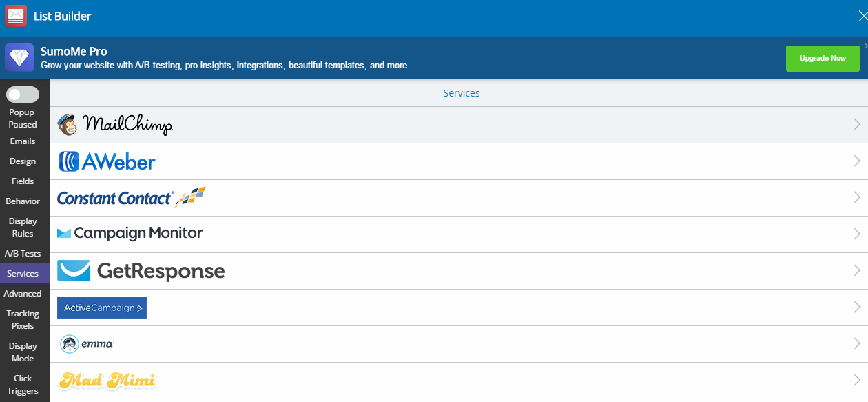
Task: Select the emma logo
Action: [86, 343]
